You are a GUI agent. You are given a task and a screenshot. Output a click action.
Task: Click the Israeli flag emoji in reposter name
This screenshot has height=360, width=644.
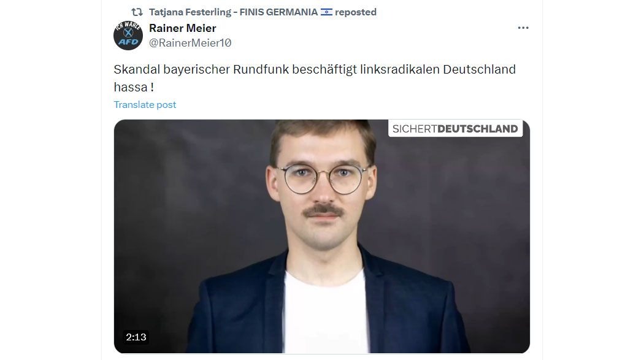tap(326, 12)
